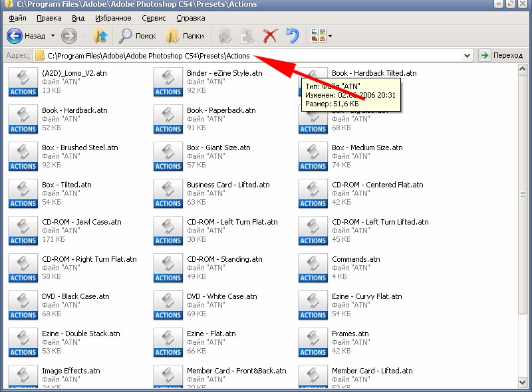Select Book - Hardback.atn file icon

coord(23,120)
